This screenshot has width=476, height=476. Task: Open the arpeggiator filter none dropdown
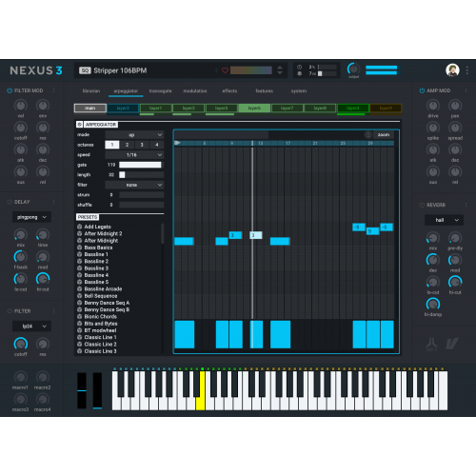click(x=134, y=185)
